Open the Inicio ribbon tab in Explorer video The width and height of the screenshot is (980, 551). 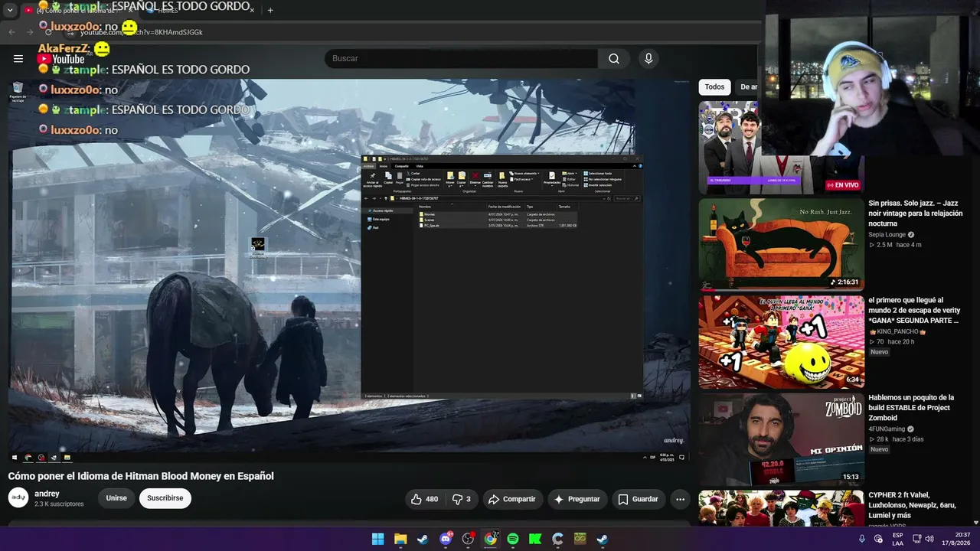[x=384, y=166]
